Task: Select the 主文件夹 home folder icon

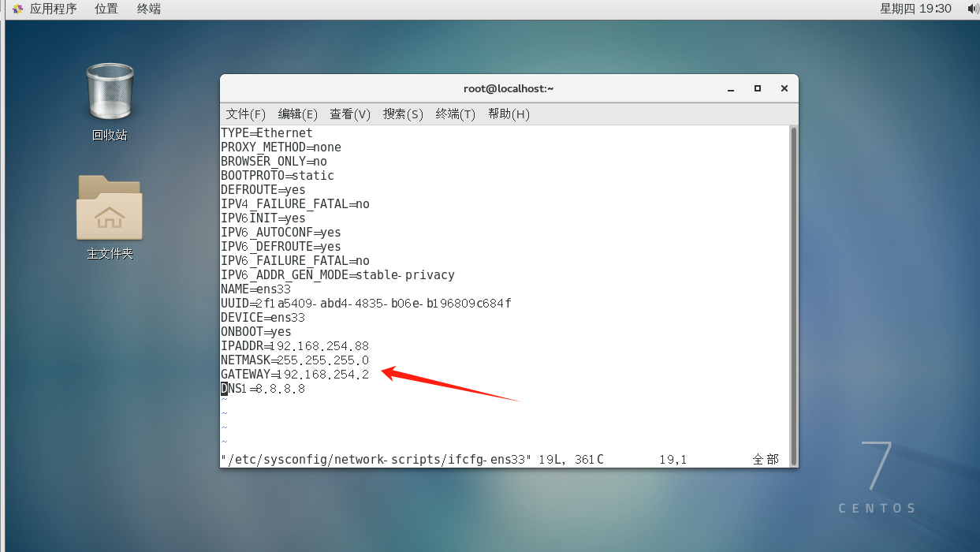Action: pos(110,218)
